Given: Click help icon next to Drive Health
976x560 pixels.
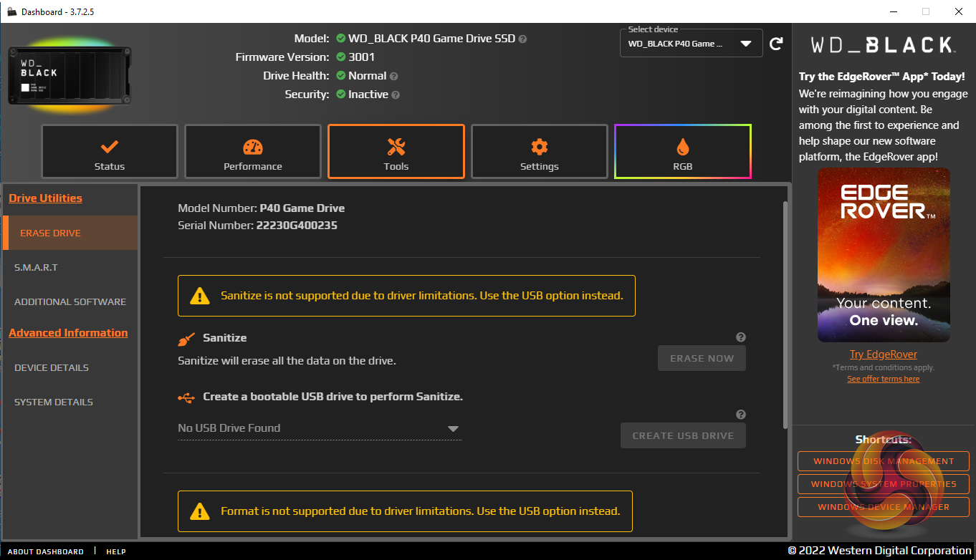Looking at the screenshot, I should point(393,76).
